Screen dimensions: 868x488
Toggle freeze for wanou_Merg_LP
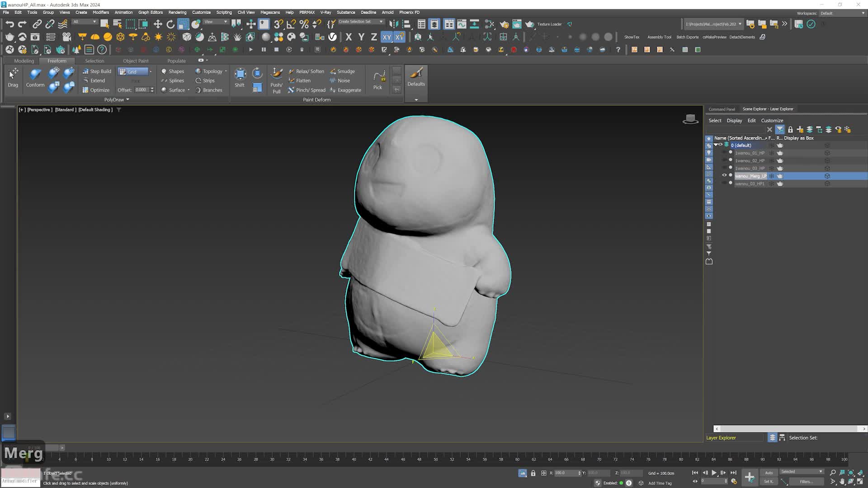[772, 176]
